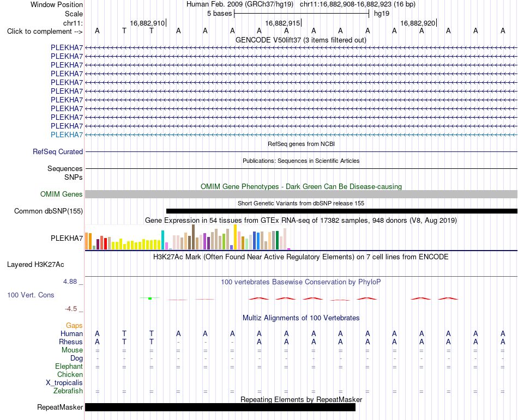This screenshot has width=518, height=420.
Task: Click the black RepeatMasker element bar
Action: click(220, 407)
